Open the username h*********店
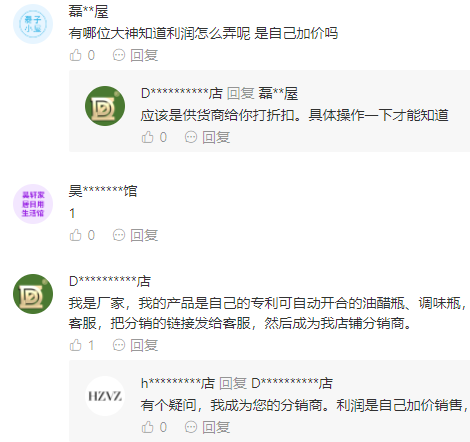The width and height of the screenshot is (470, 442). [178, 383]
